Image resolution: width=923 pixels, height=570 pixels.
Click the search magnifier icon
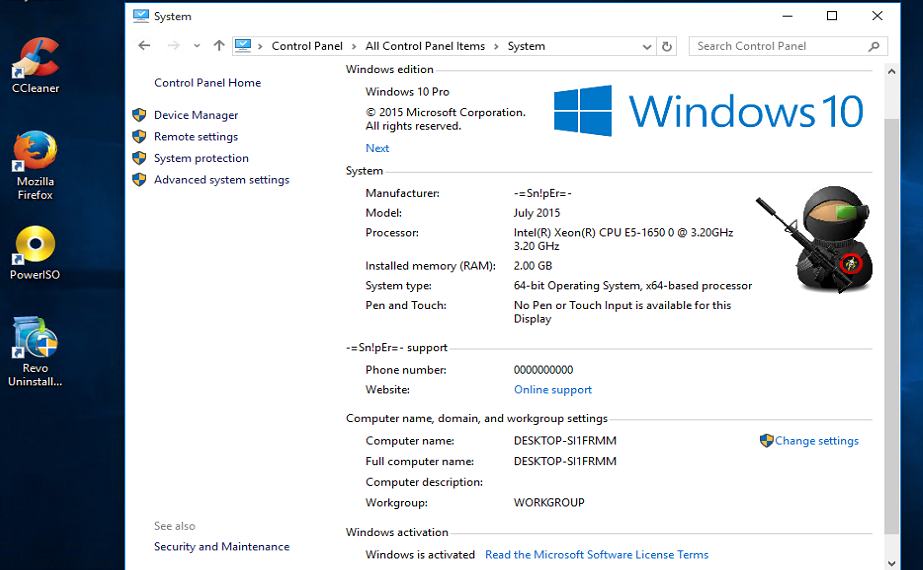point(874,46)
